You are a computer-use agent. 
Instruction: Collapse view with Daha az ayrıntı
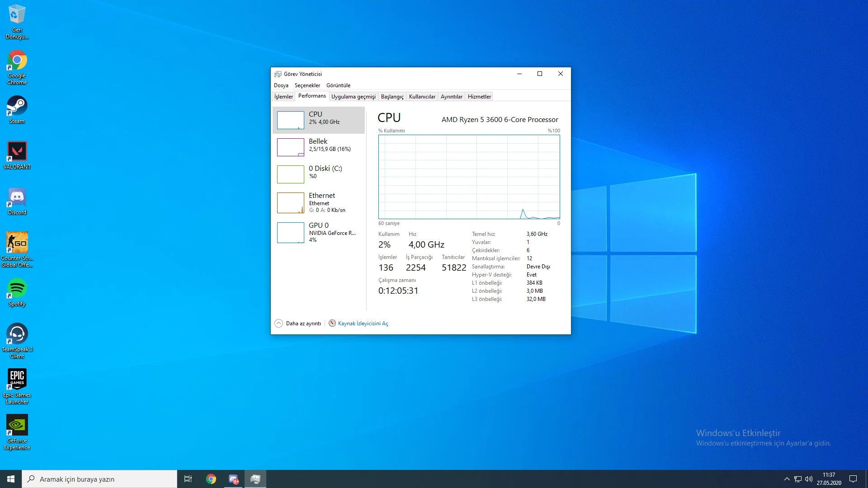tap(298, 324)
